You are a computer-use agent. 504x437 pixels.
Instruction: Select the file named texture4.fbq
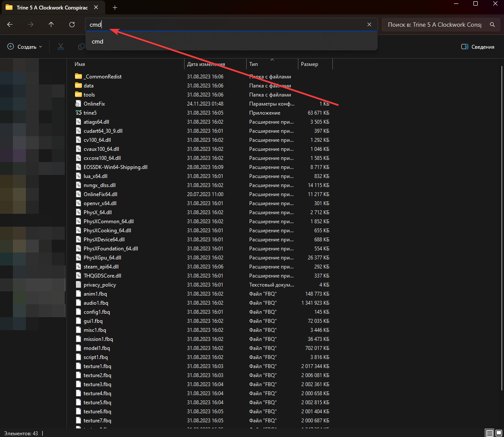(x=97, y=393)
